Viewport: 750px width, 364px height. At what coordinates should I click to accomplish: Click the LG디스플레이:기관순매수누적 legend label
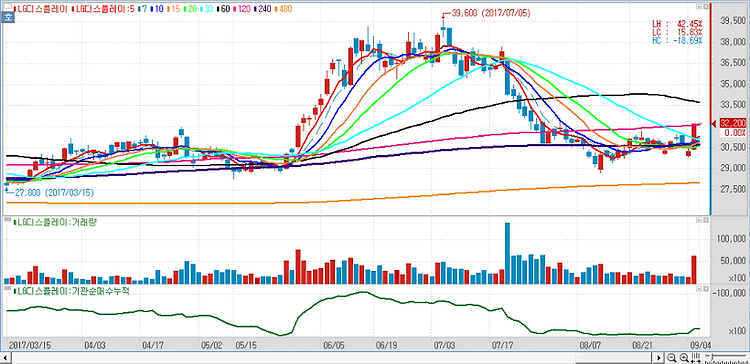click(x=71, y=291)
